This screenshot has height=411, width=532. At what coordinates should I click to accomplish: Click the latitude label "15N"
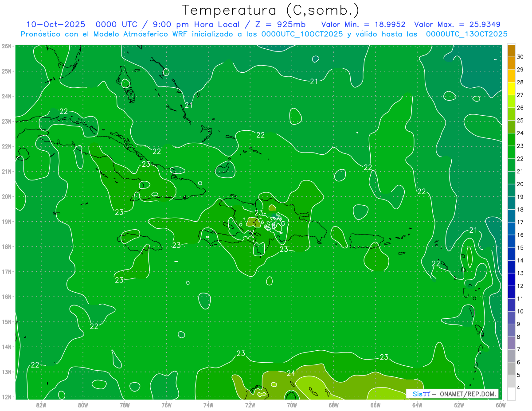tap(7, 321)
